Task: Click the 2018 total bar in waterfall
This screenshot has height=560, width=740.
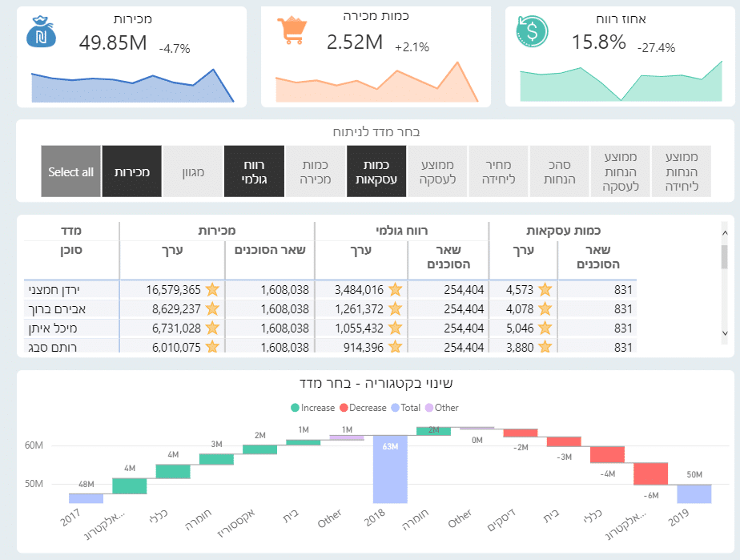Action: (x=391, y=469)
